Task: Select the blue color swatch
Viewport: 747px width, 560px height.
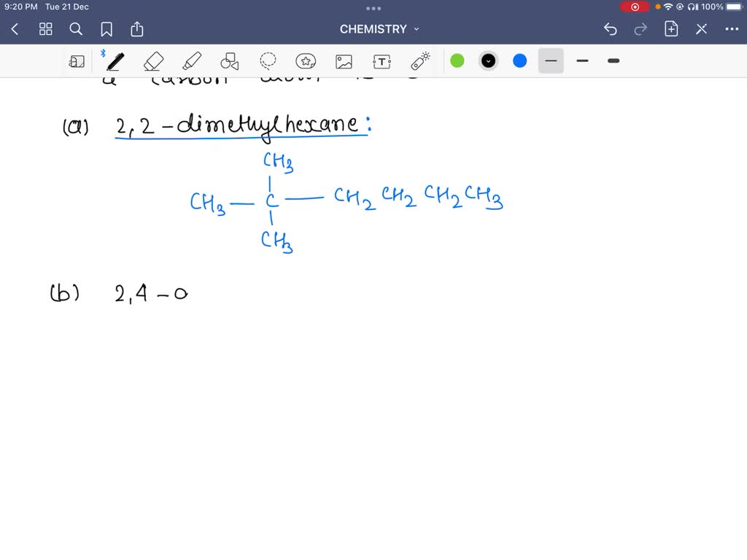Action: pos(519,61)
